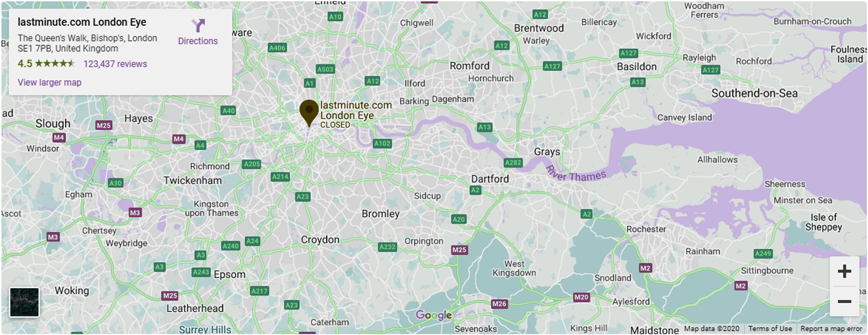
Task: Click the M25 road badge near Orpington
Action: [x=459, y=250]
